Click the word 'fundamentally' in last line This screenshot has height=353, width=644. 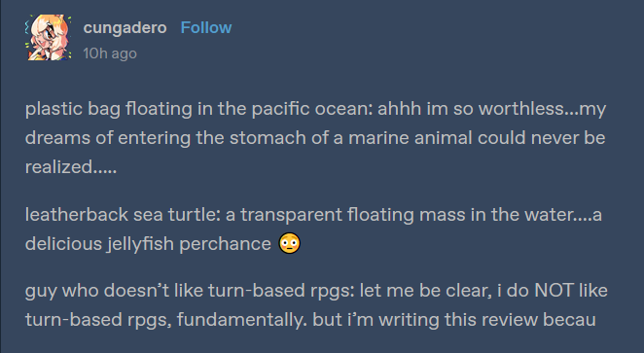coord(240,320)
